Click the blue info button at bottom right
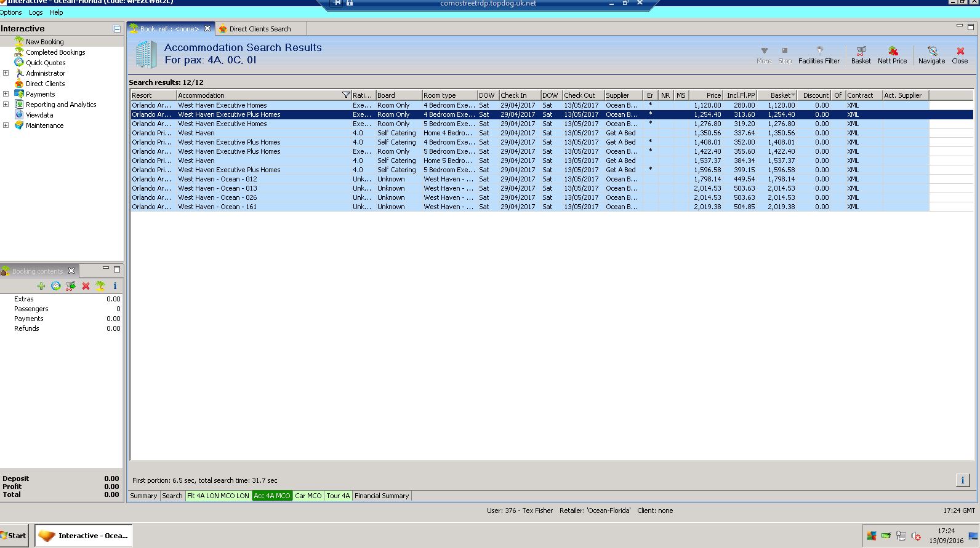The width and height of the screenshot is (980, 548). point(962,480)
